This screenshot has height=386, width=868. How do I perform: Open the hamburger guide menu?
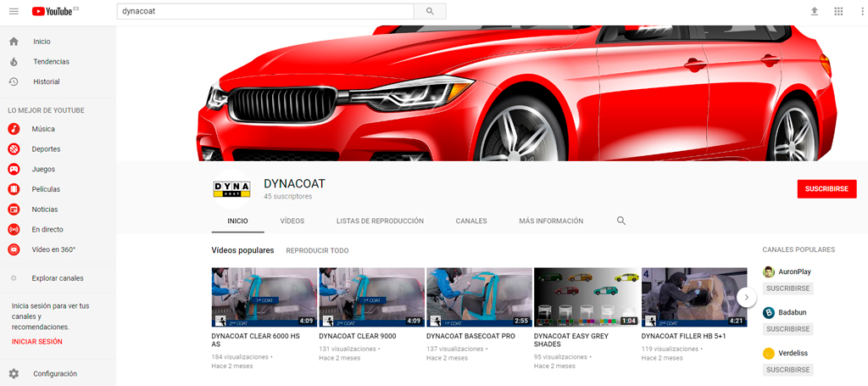(x=14, y=11)
